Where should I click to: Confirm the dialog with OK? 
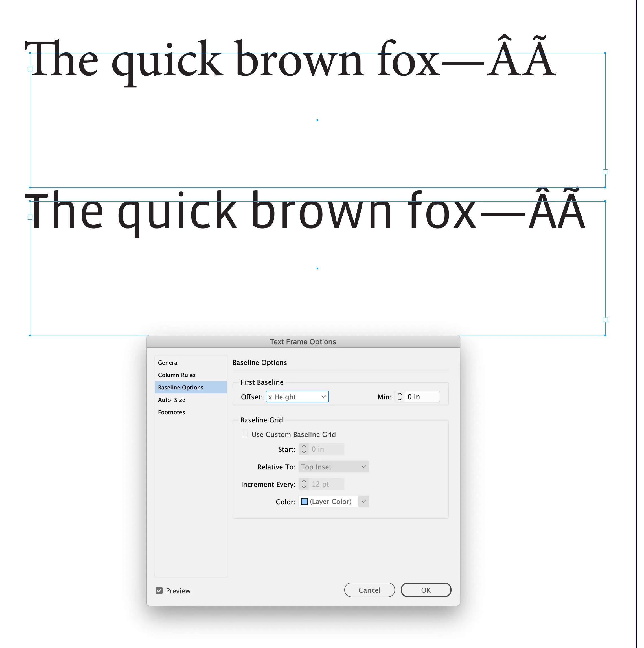pos(426,590)
